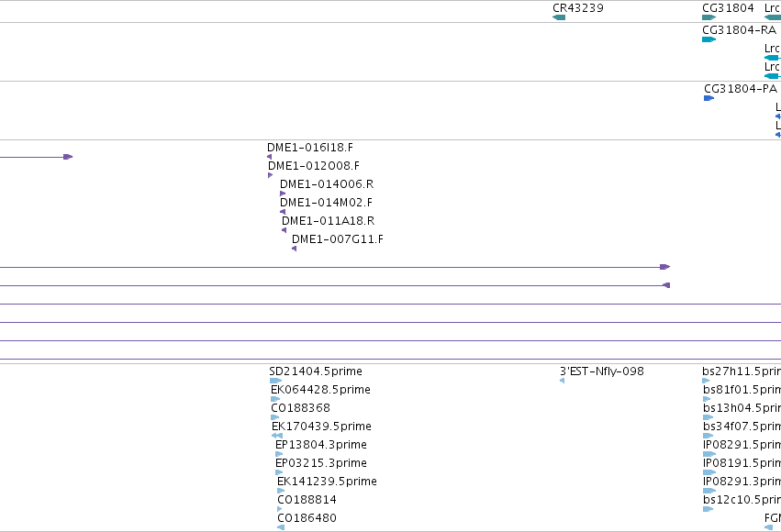Viewport: 781px width, 532px height.
Task: Click the CO188368 EST glyph
Action: 275,417
